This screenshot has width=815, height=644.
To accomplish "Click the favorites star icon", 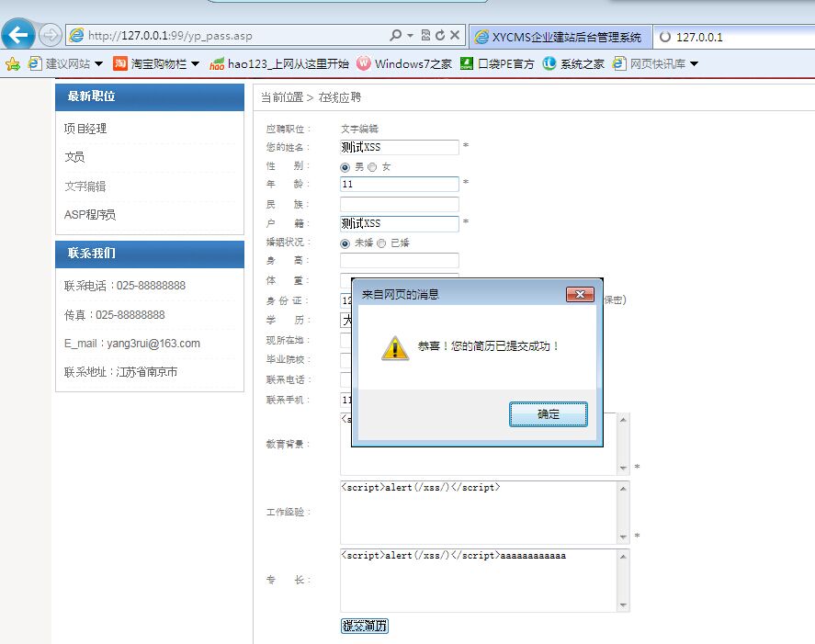I will 13,64.
